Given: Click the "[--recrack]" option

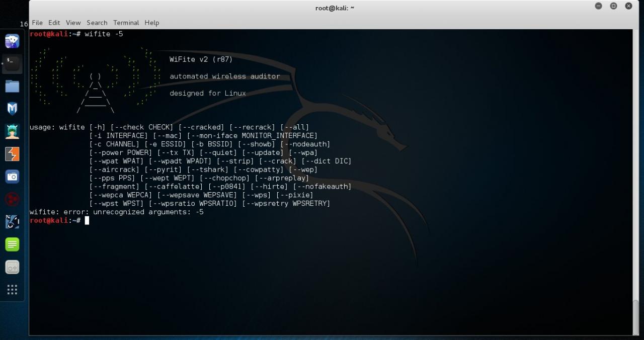Looking at the screenshot, I should pyautogui.click(x=253, y=127).
